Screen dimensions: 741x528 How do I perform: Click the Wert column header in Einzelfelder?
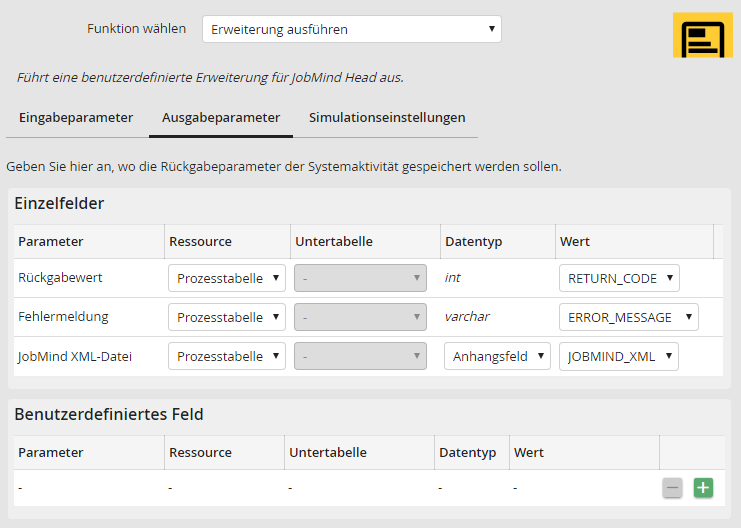(575, 241)
